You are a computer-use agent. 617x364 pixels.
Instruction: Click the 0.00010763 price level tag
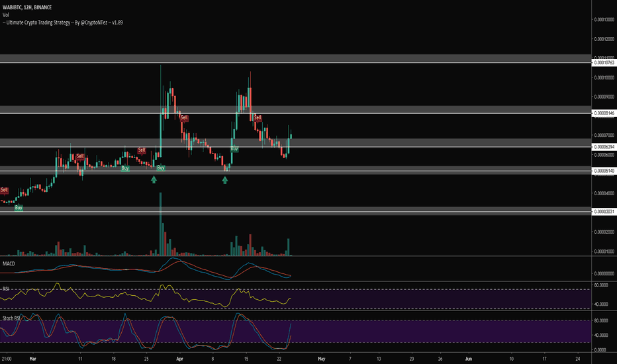604,63
